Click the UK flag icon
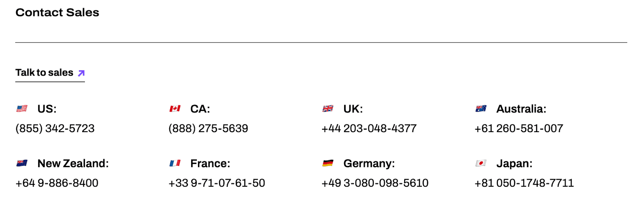 [x=328, y=108]
